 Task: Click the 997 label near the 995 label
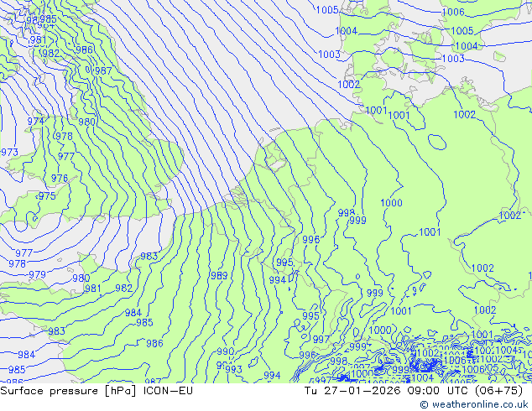pyautogui.click(x=321, y=339)
